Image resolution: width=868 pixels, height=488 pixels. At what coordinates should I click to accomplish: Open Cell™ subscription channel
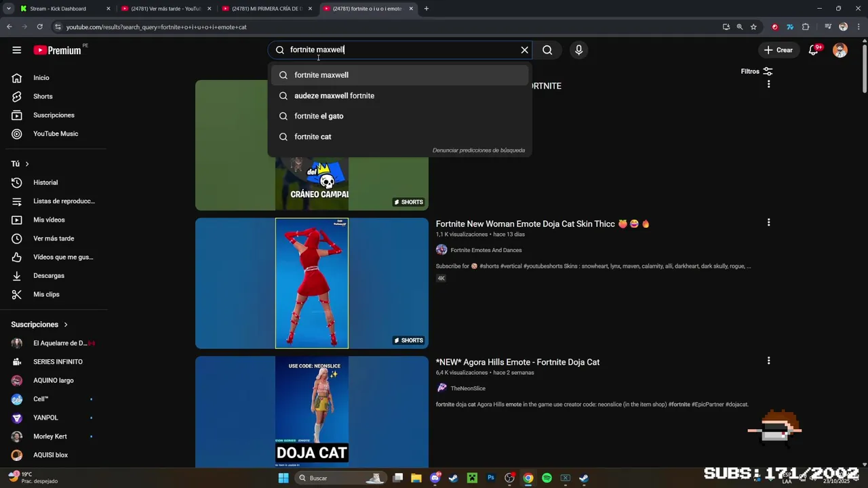(x=54, y=399)
